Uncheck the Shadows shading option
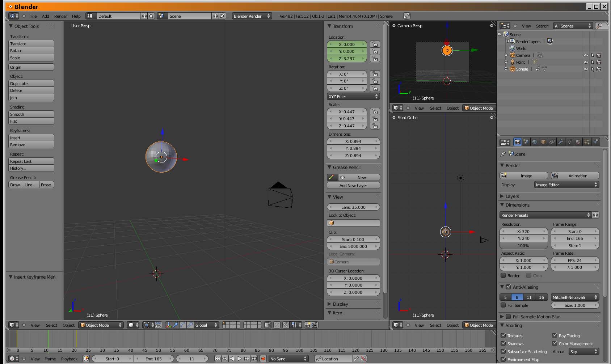Viewport: 611px width, 364px height. (503, 343)
